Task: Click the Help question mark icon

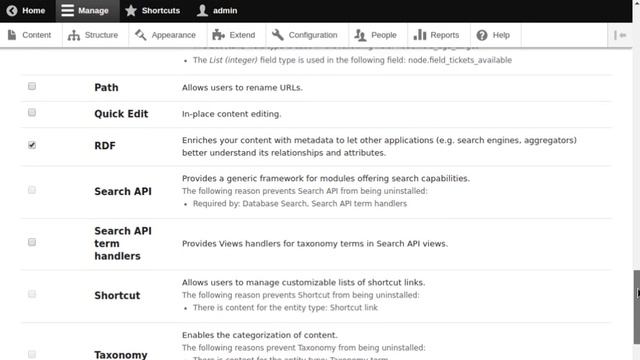Action: pyautogui.click(x=482, y=35)
